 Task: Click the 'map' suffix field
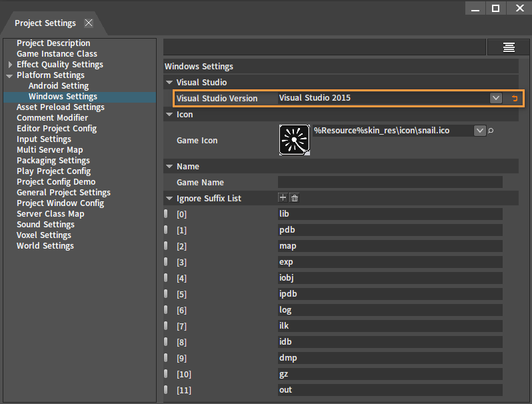pyautogui.click(x=390, y=246)
